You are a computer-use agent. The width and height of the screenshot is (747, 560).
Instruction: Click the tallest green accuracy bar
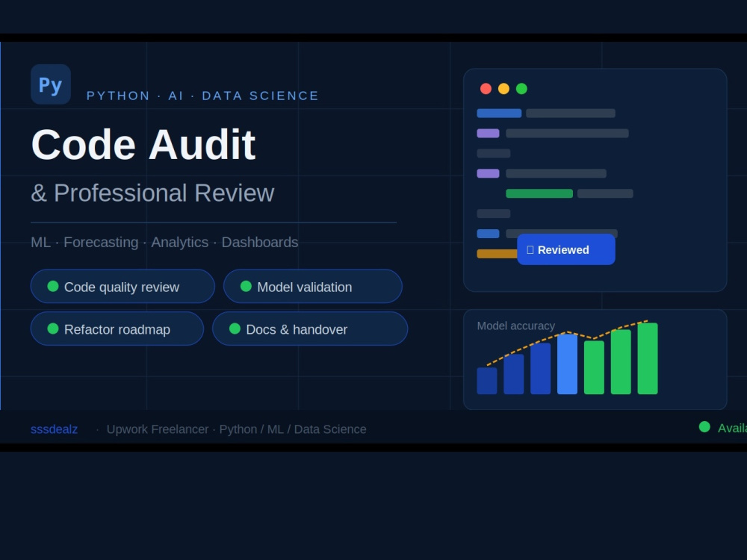pyautogui.click(x=648, y=358)
